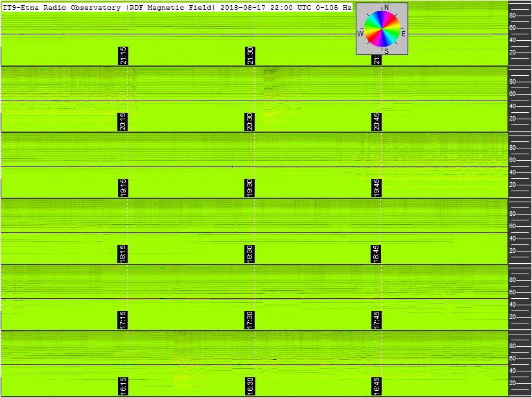Viewport: 532px width, 398px height.
Task: Click the S label on compass
Action: coord(386,52)
